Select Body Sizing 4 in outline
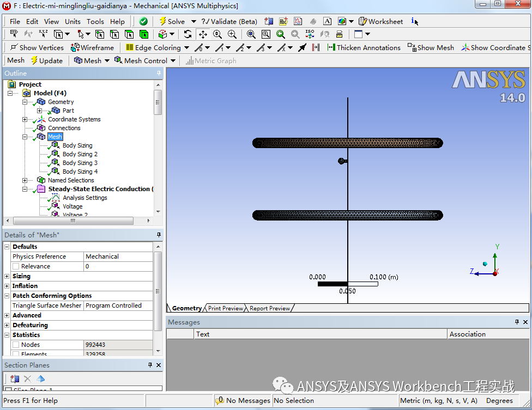Image resolution: width=532 pixels, height=410 pixels. coord(80,172)
